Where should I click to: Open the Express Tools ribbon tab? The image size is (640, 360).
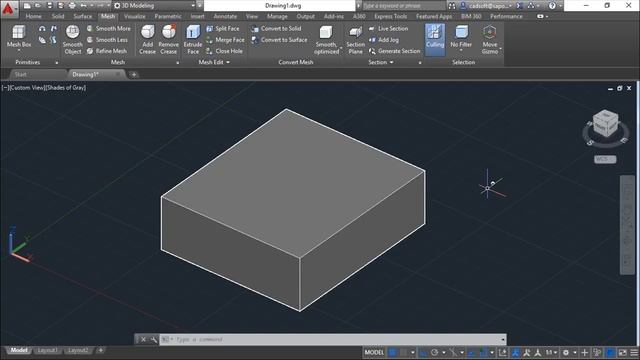pyautogui.click(x=391, y=16)
